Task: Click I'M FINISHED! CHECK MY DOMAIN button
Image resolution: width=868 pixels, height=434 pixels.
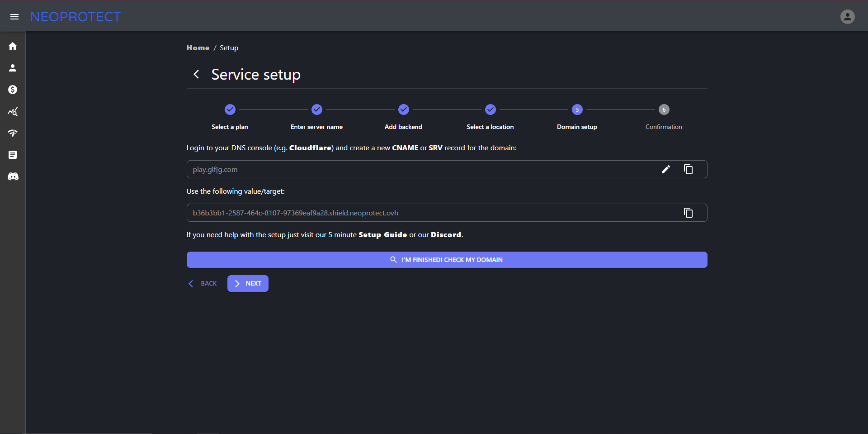Action: click(x=447, y=260)
